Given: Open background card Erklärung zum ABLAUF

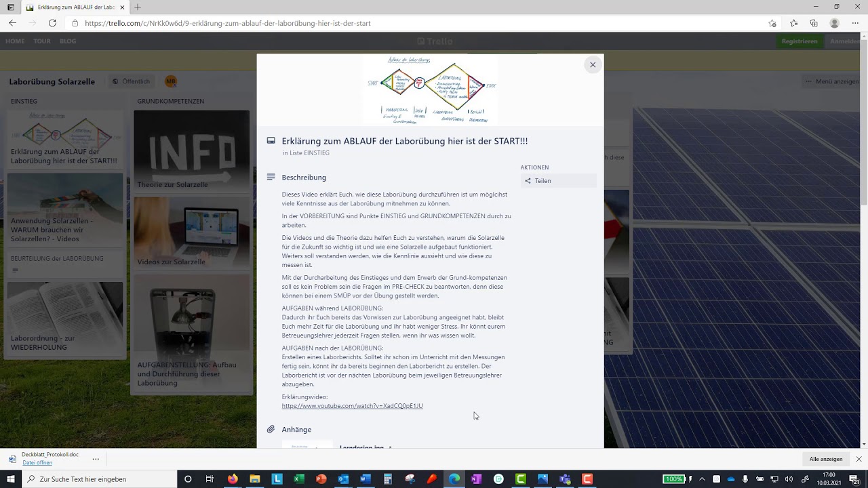Looking at the screenshot, I should click(x=65, y=140).
